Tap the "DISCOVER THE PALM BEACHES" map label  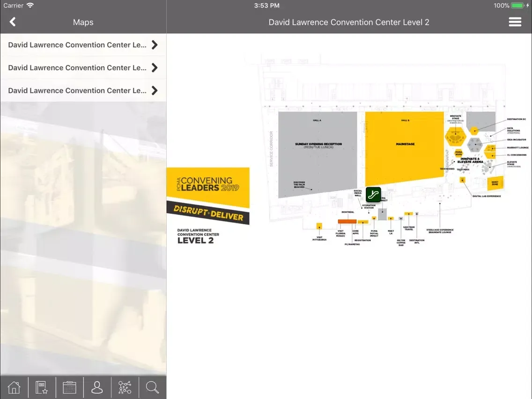pyautogui.click(x=299, y=185)
